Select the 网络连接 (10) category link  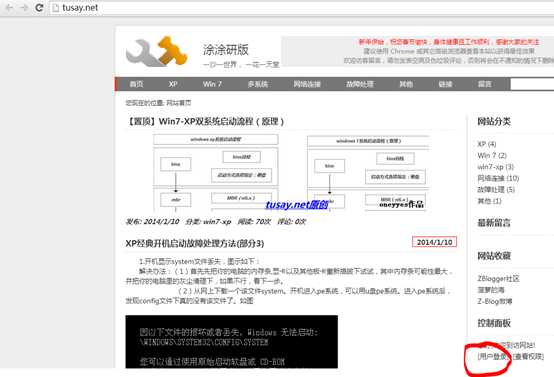(x=498, y=178)
